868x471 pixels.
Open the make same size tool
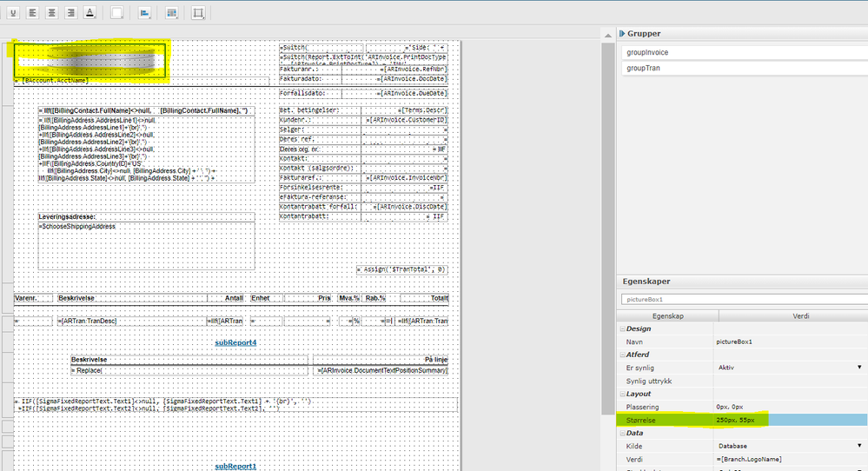point(172,13)
